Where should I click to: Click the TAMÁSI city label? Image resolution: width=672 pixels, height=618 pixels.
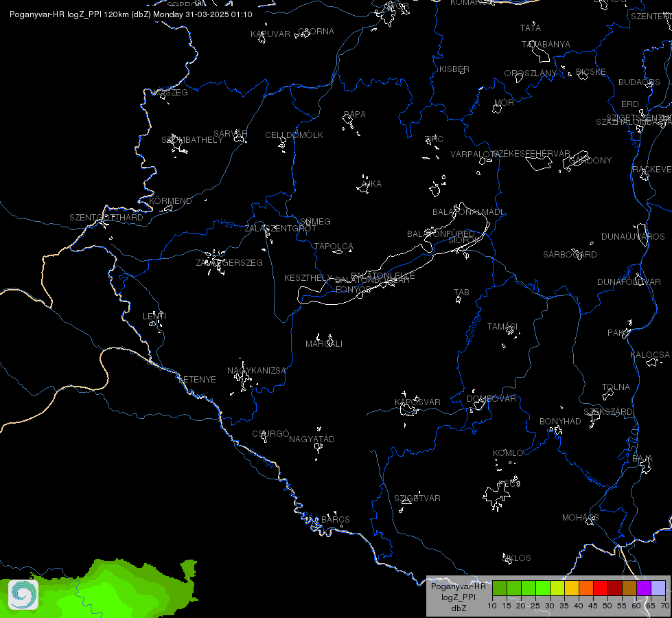pos(502,327)
